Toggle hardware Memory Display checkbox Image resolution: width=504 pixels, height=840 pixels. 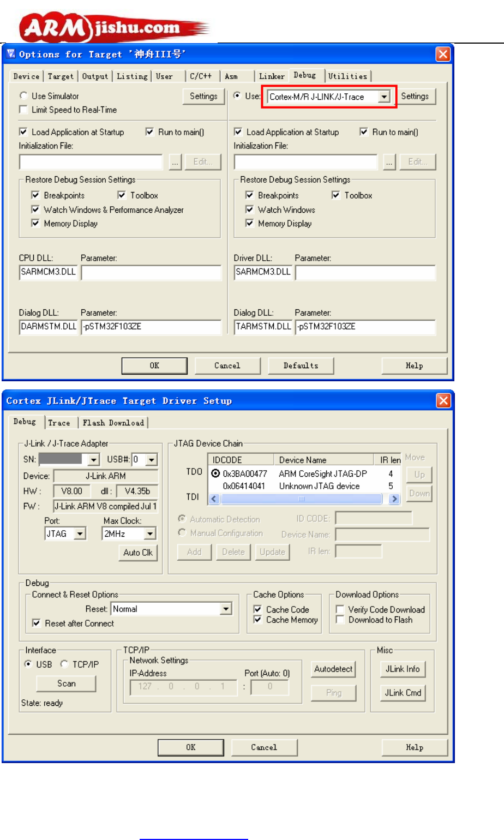250,224
